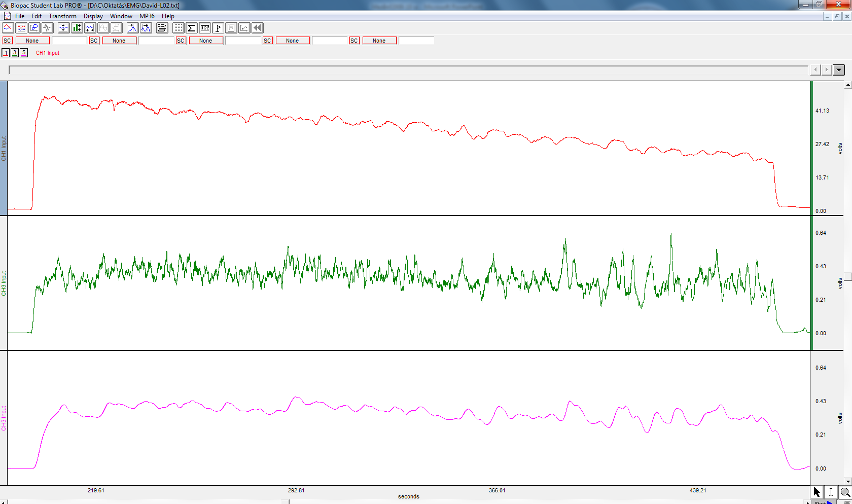Select the magenta CH3 Input channel label strip
Viewport: 852px width, 504px height.
[x=4, y=418]
